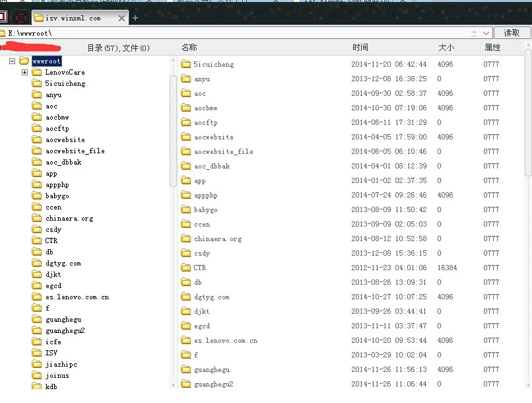Select appphp name in file list
This screenshot has height=403, width=532.
click(x=206, y=195)
